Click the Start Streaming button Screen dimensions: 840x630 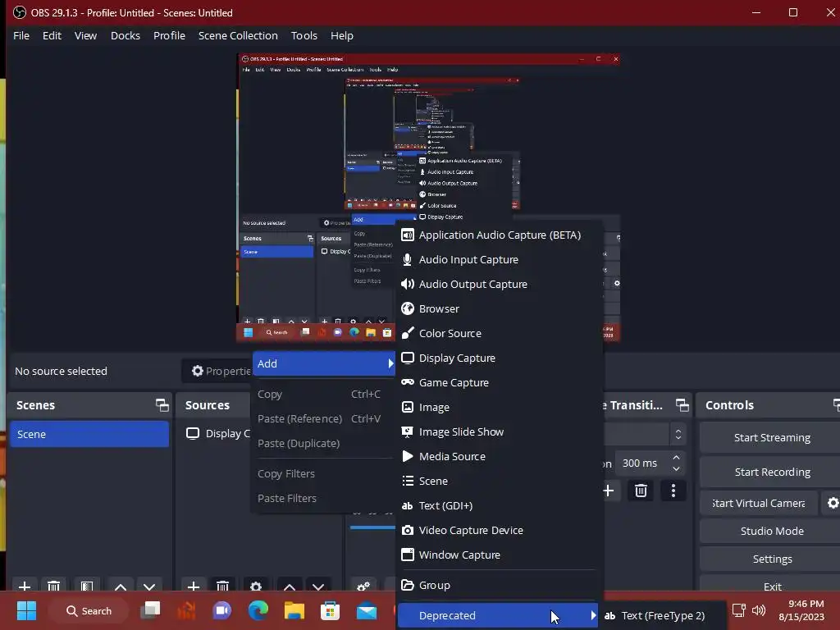click(x=771, y=438)
